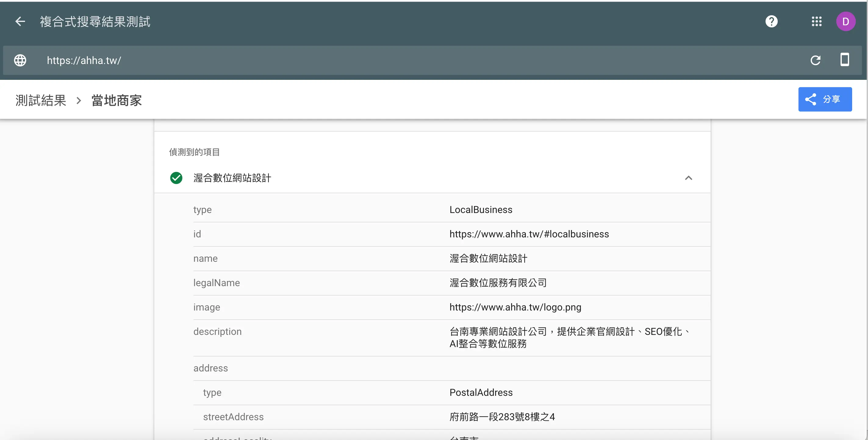Click the globe icon beside URL

coord(20,60)
